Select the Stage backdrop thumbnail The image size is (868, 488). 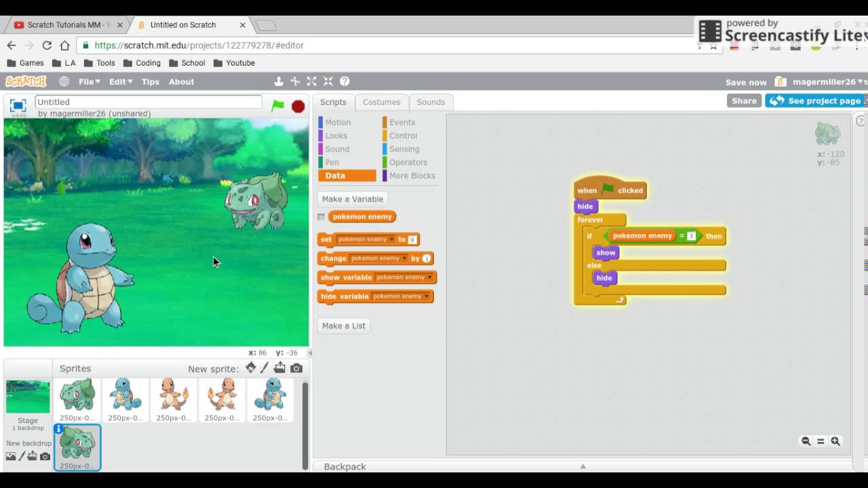(x=28, y=397)
